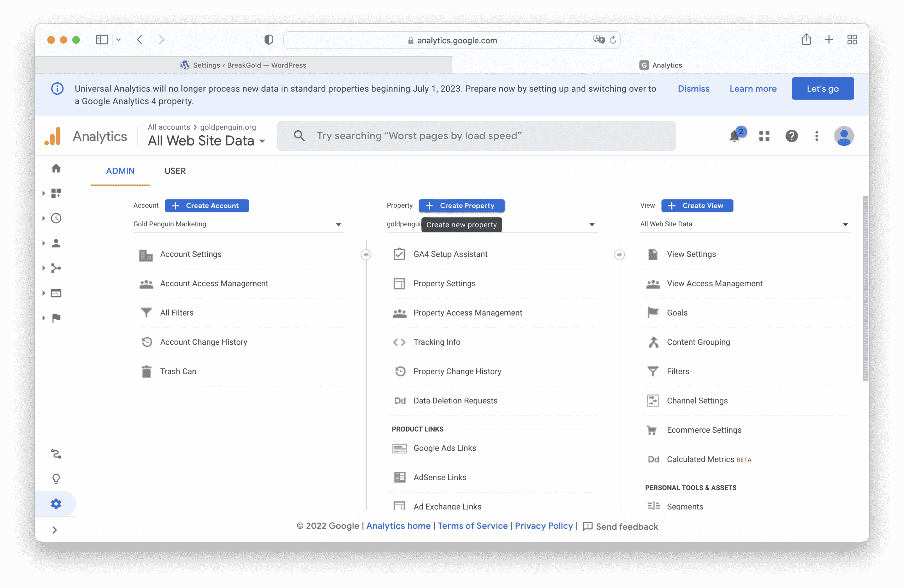This screenshot has width=904, height=588.
Task: Click the Create Property button
Action: tap(461, 206)
